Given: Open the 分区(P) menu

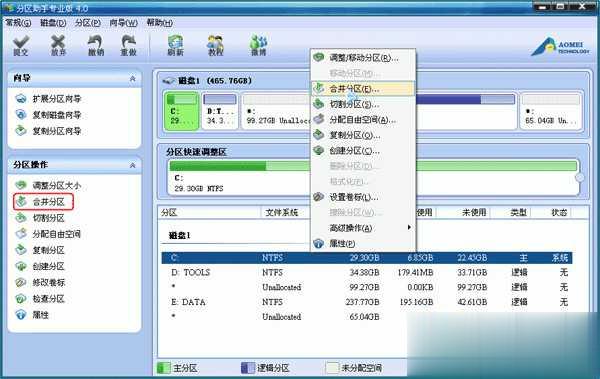Looking at the screenshot, I should [x=88, y=23].
